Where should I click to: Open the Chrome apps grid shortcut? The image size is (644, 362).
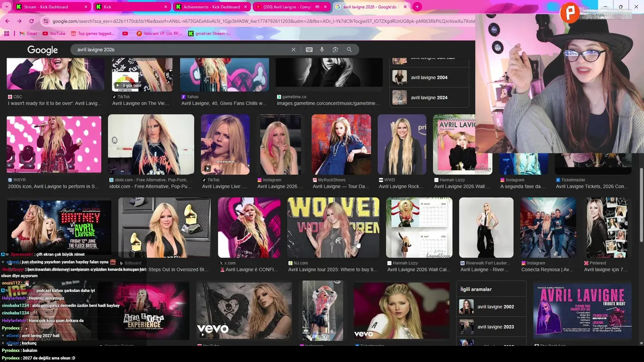(7, 34)
